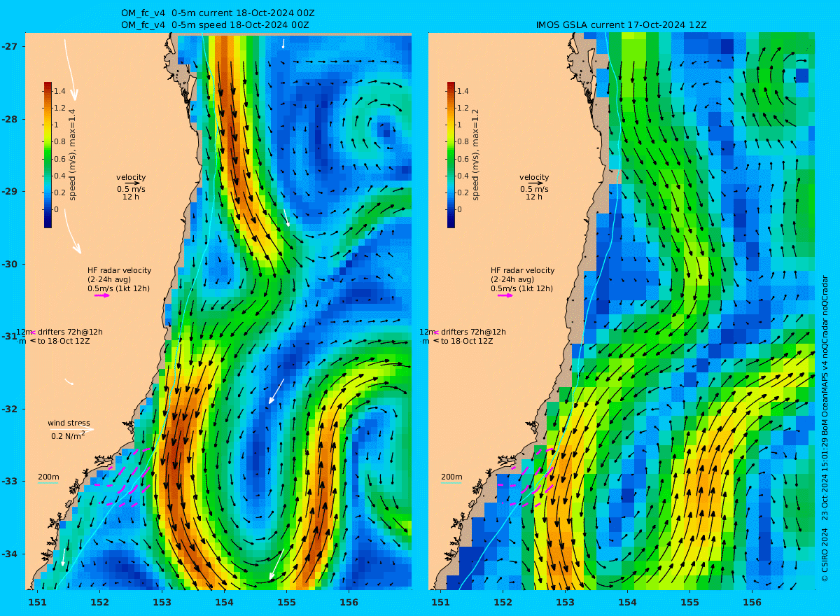Click the black velocity scale arrow in left panel
Image resolution: width=840 pixels, height=616 pixels.
pyautogui.click(x=134, y=183)
